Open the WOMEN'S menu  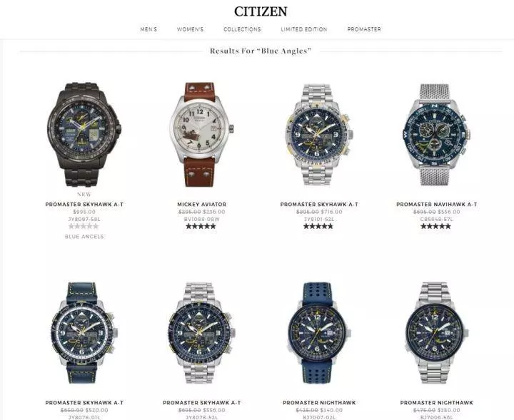(190, 29)
